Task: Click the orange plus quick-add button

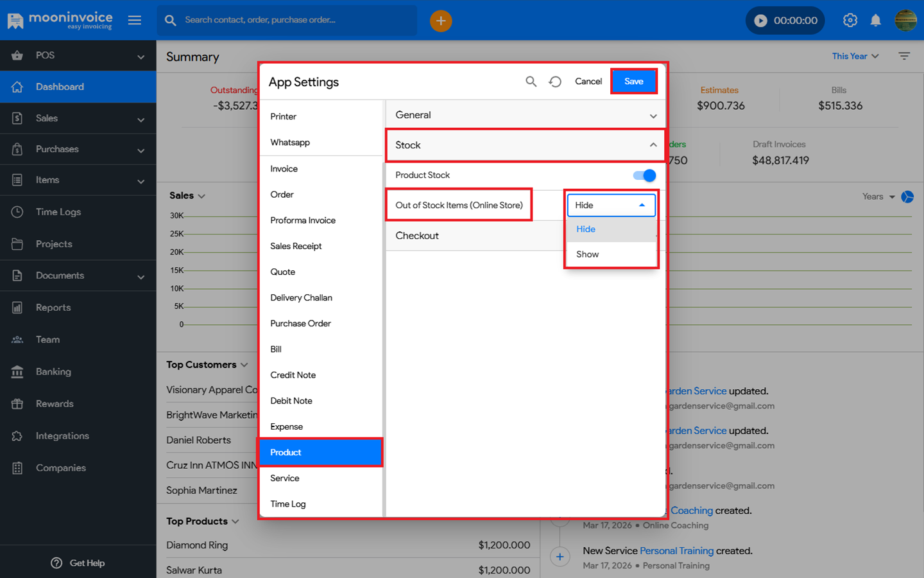Action: click(440, 21)
